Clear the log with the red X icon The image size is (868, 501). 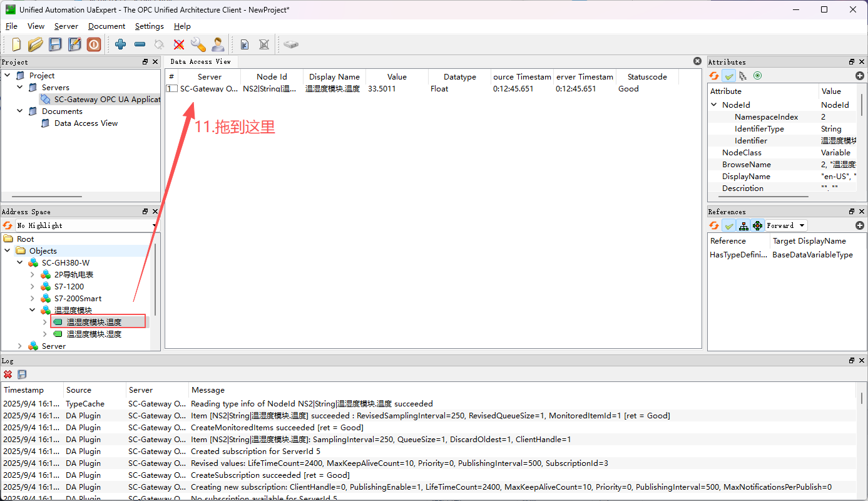click(x=8, y=374)
